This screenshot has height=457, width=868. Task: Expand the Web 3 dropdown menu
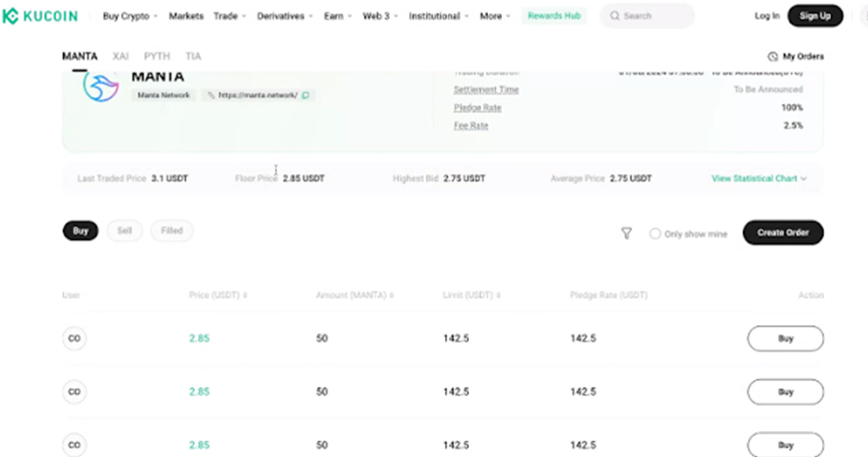click(381, 16)
